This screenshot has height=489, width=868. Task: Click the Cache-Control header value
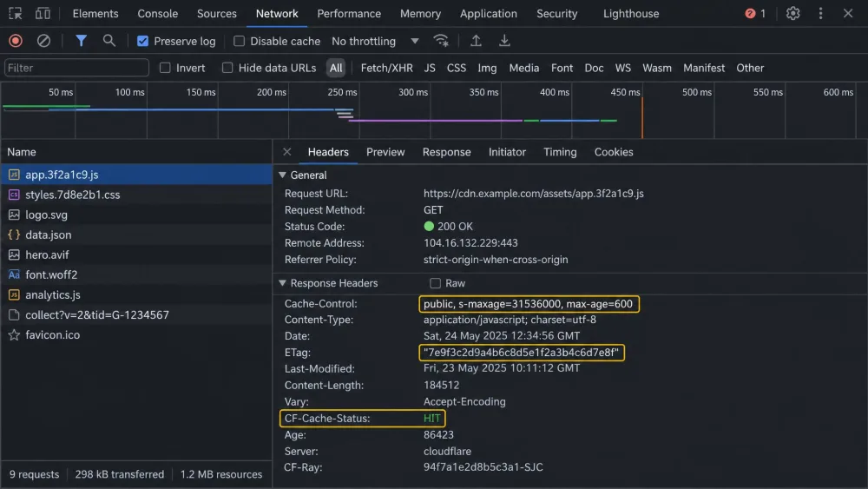pos(529,303)
